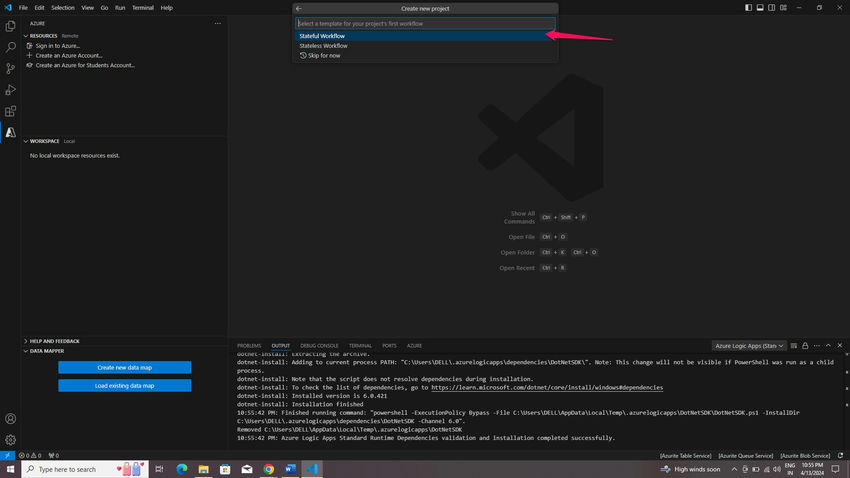
Task: Open the Extensions view icon
Action: click(x=10, y=111)
